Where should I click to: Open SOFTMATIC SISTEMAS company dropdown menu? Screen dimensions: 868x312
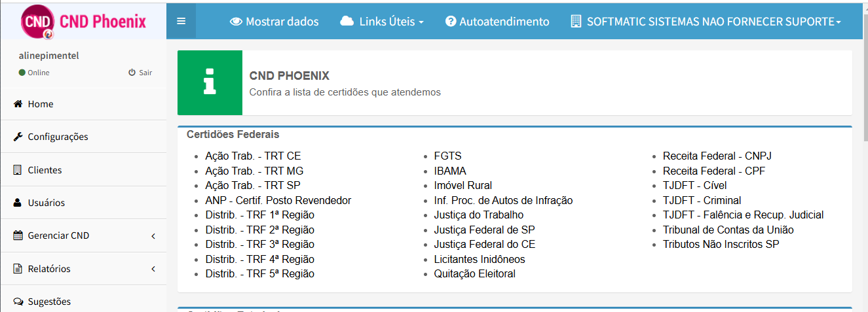[706, 22]
